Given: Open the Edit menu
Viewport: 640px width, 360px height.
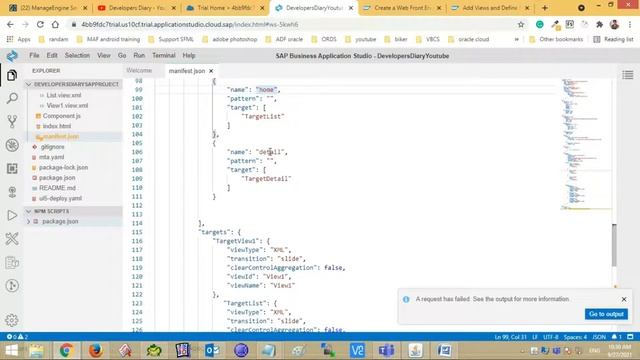Looking at the screenshot, I should 52,56.
